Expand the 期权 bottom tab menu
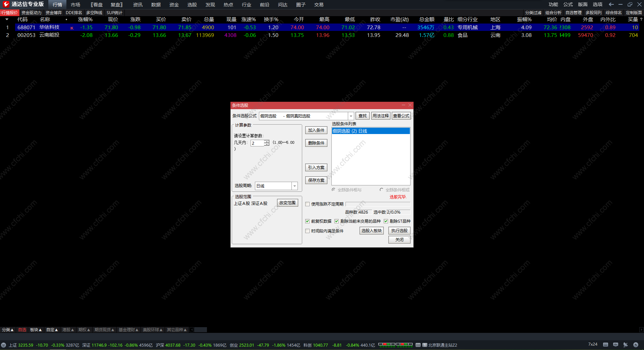The height and width of the screenshot is (350, 644). (x=84, y=330)
